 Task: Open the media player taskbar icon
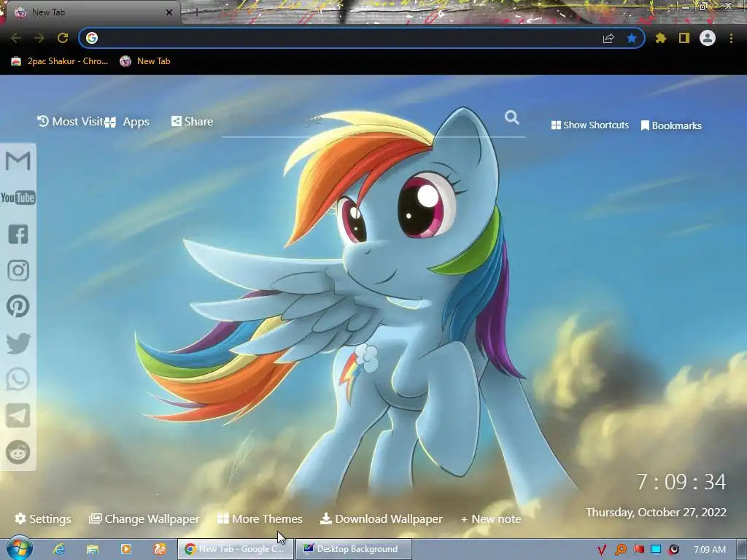(x=126, y=549)
